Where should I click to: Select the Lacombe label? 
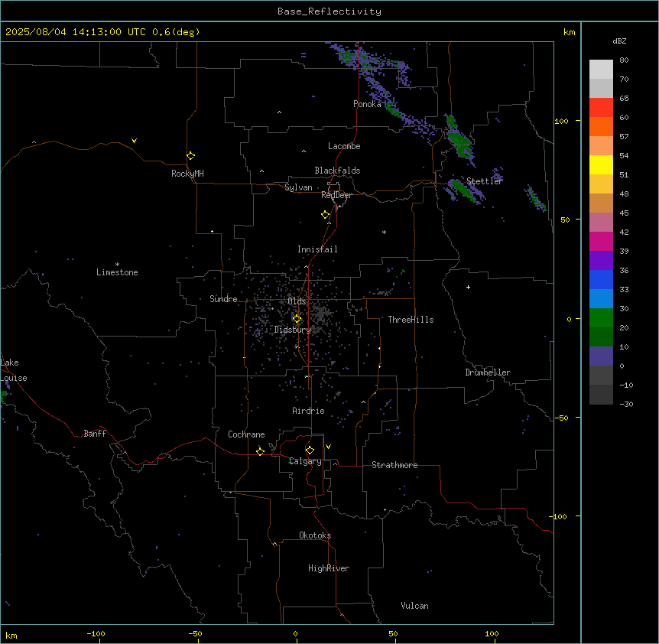[344, 146]
